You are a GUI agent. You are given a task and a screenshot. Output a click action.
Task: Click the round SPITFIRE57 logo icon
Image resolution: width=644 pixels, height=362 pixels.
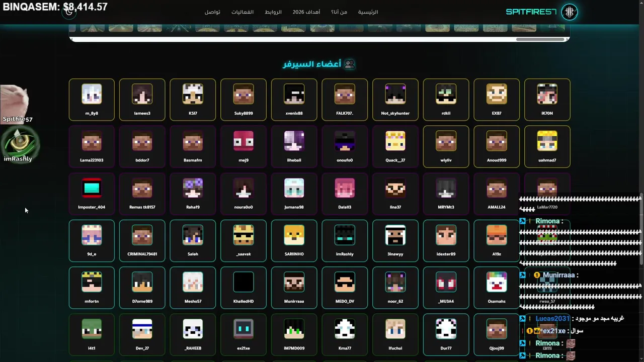point(570,12)
